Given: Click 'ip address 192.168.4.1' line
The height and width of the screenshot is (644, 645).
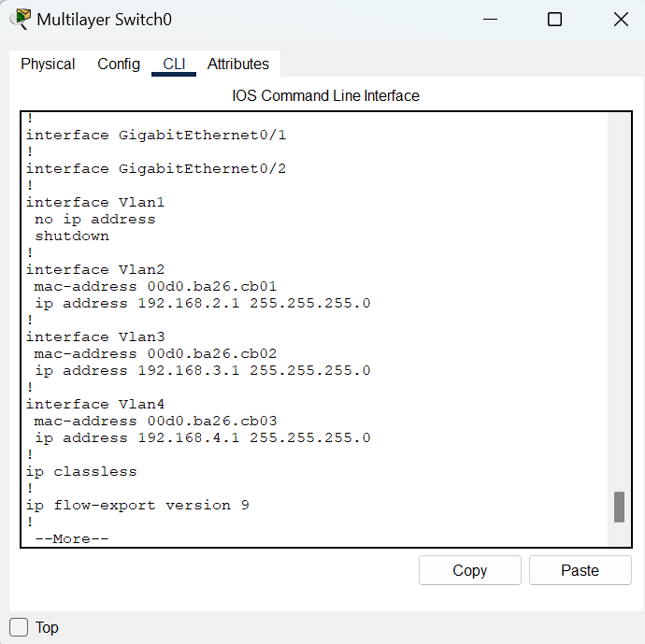Looking at the screenshot, I should tap(203, 438).
